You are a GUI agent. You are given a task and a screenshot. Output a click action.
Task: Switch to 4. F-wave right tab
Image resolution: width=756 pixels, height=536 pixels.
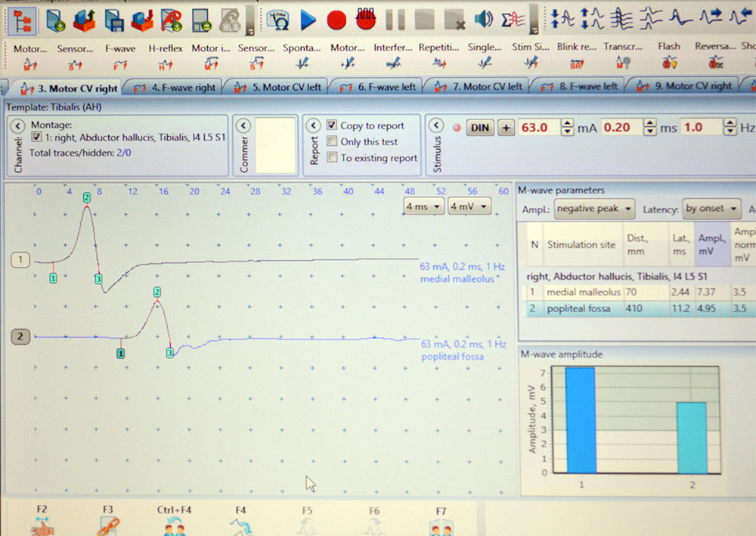tap(176, 88)
